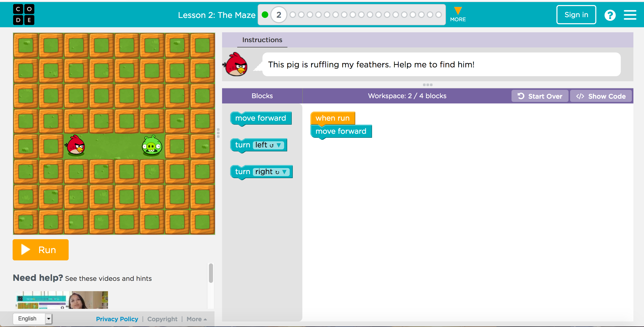Open the turn left direction dropdown
The height and width of the screenshot is (327, 644).
tap(269, 145)
